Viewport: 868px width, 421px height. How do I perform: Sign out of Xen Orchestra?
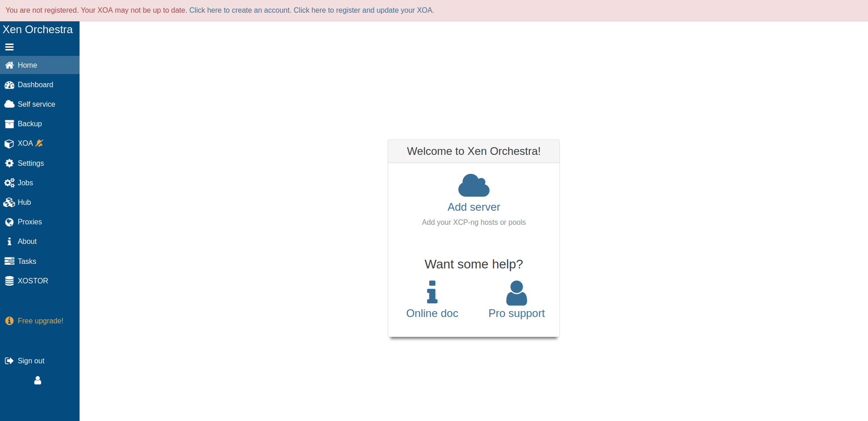tap(31, 361)
